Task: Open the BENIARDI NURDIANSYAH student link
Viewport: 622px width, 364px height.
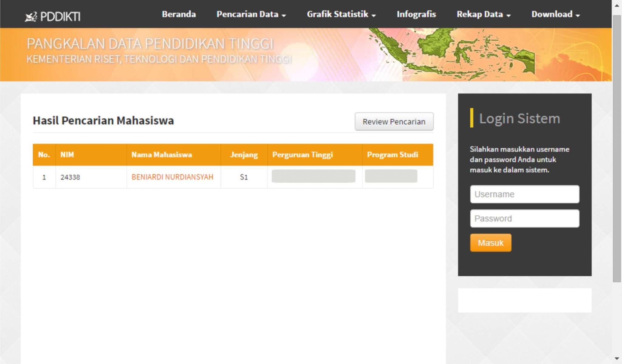Action: click(x=172, y=177)
